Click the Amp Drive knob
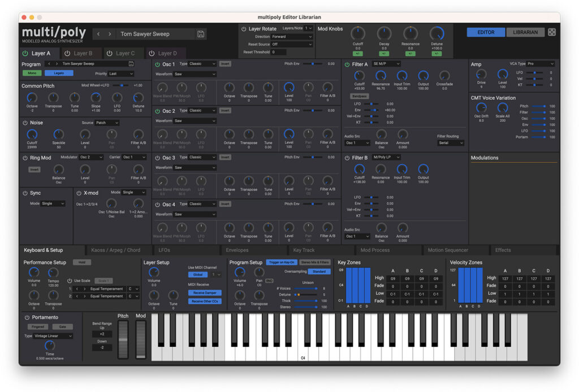The width and height of the screenshot is (579, 392). (481, 75)
